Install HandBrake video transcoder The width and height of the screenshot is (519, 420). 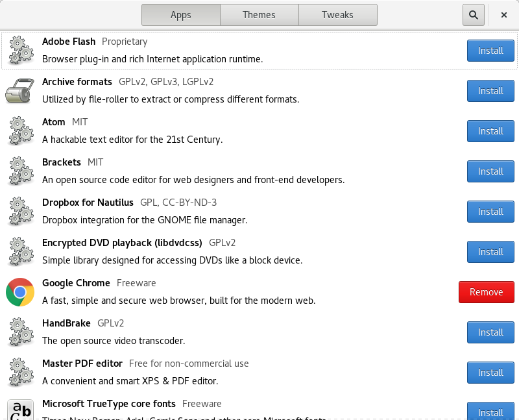(490, 332)
